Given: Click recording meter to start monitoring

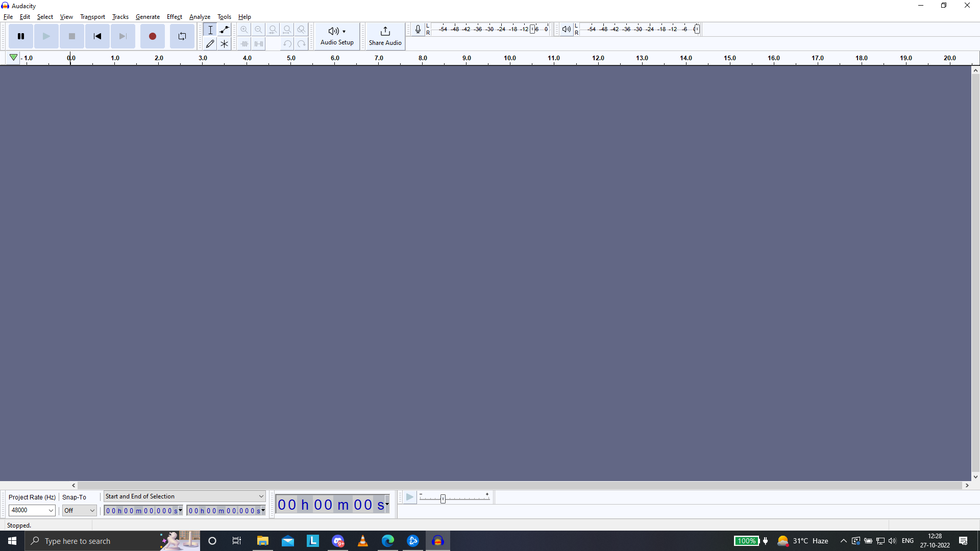Looking at the screenshot, I should (485, 29).
